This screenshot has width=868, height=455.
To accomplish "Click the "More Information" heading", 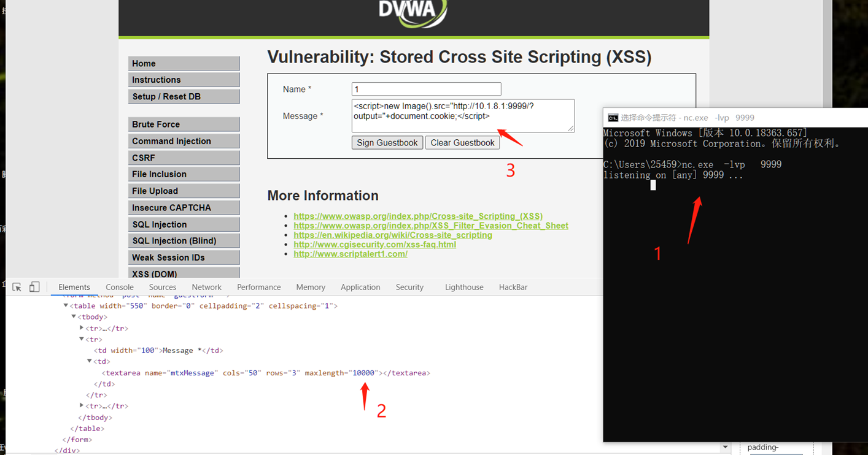I will point(323,196).
